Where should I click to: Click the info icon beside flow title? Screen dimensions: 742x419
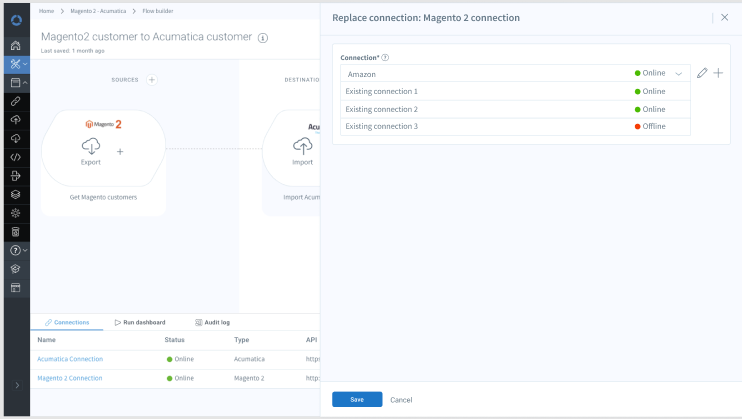click(263, 37)
